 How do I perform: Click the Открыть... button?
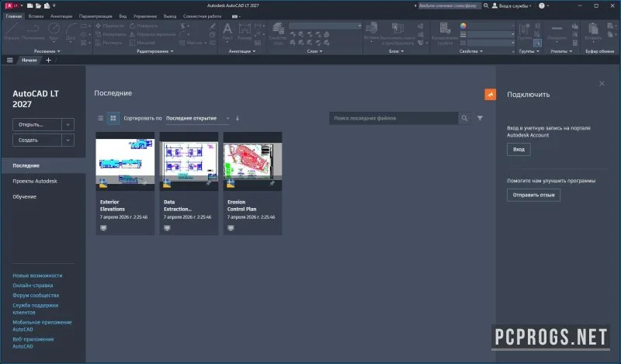pos(37,124)
